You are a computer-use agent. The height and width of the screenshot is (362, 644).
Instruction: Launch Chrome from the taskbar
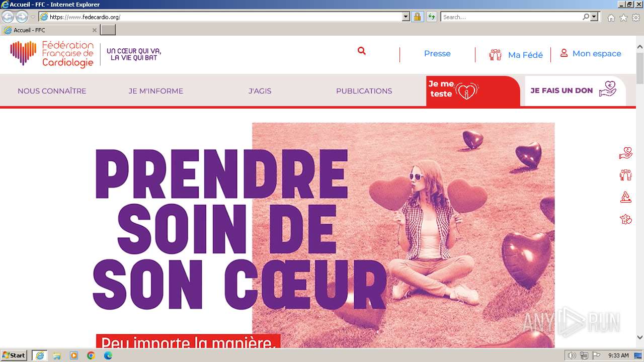91,355
